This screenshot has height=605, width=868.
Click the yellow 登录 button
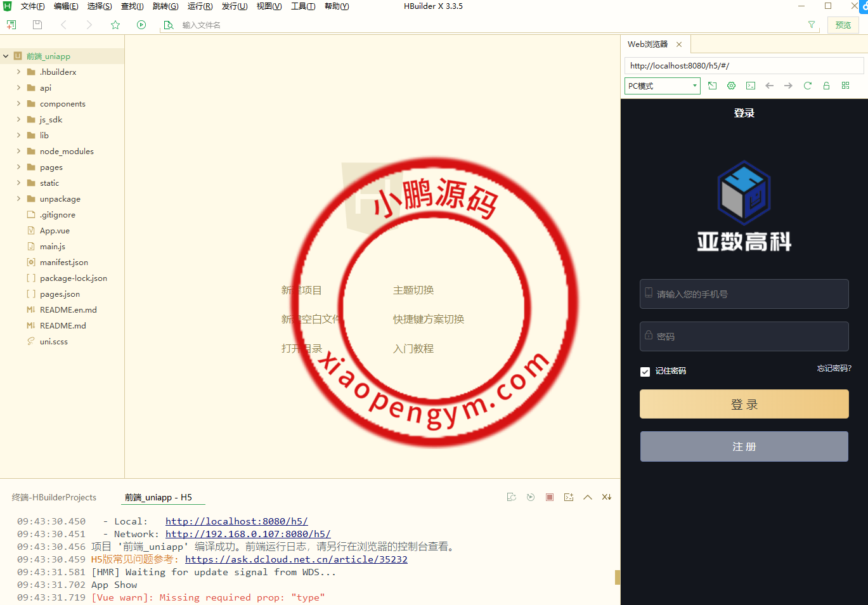click(x=744, y=404)
